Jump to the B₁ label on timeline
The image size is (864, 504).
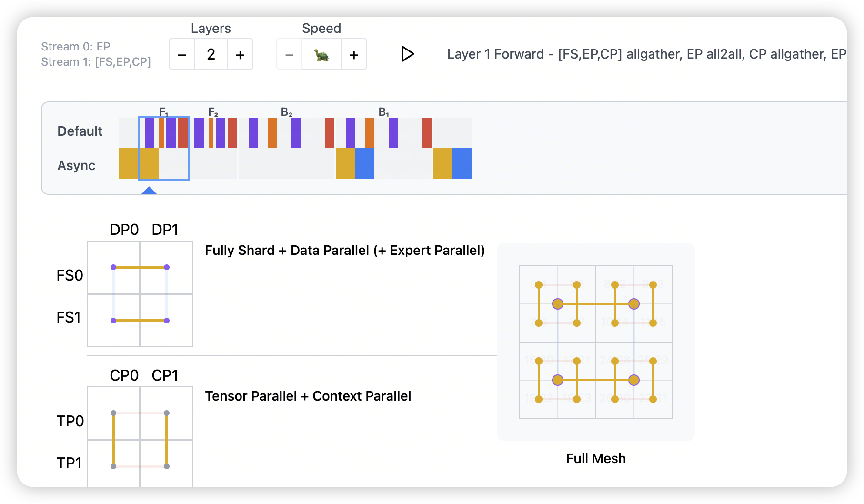click(384, 112)
